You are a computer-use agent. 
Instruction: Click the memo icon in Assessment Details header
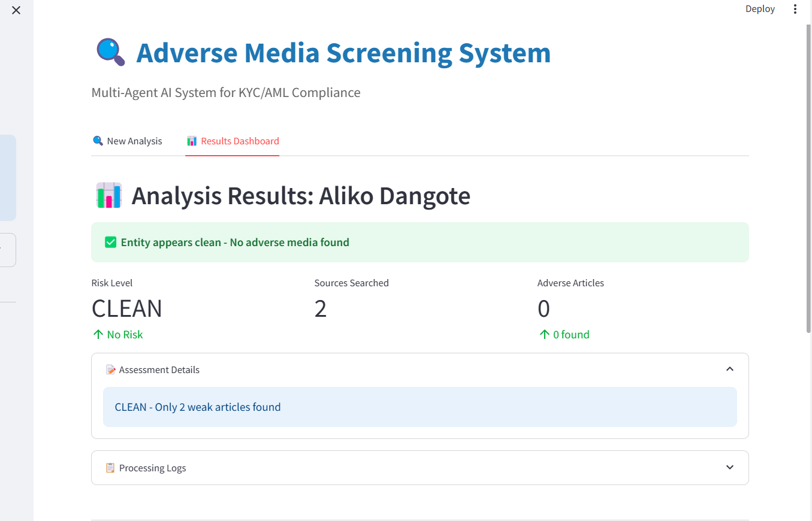(x=110, y=370)
